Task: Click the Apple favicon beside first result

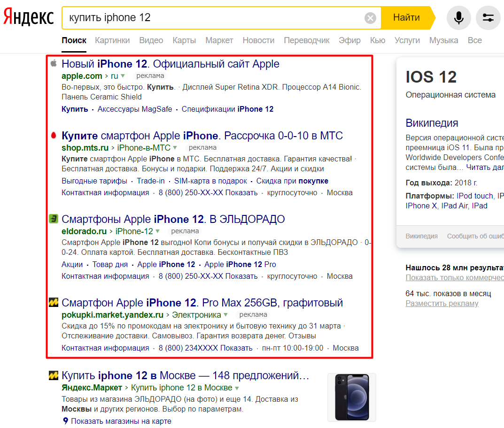Action: click(x=54, y=63)
